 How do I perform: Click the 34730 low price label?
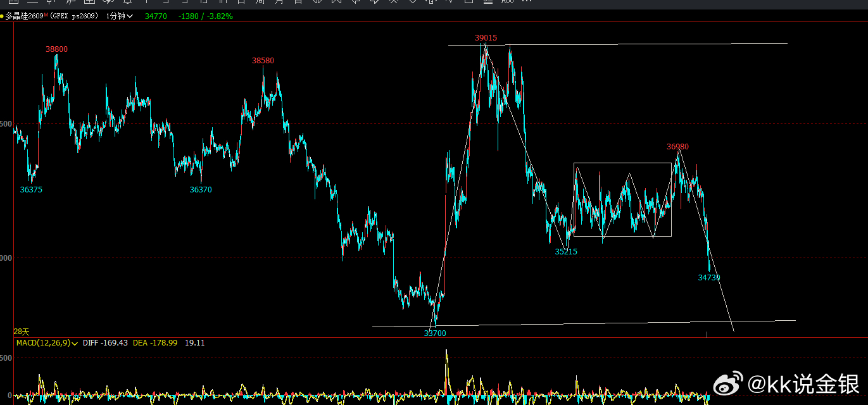point(709,278)
